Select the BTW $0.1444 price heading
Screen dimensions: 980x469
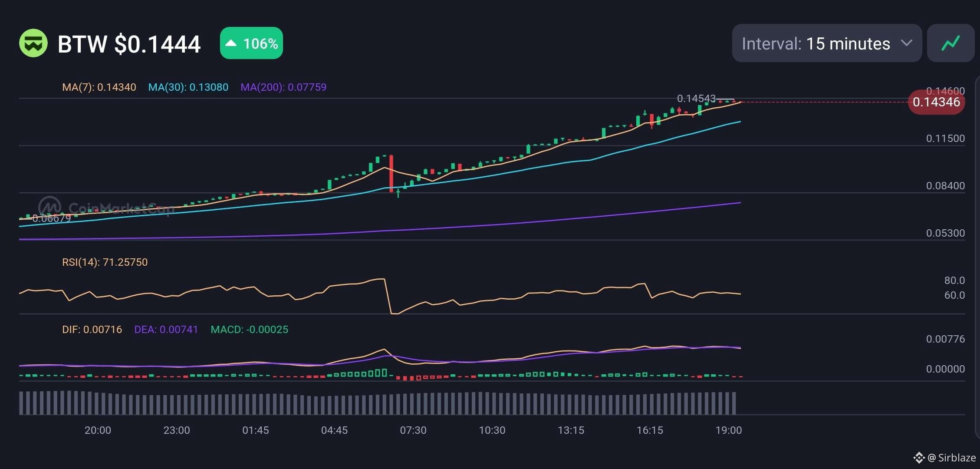tap(129, 44)
